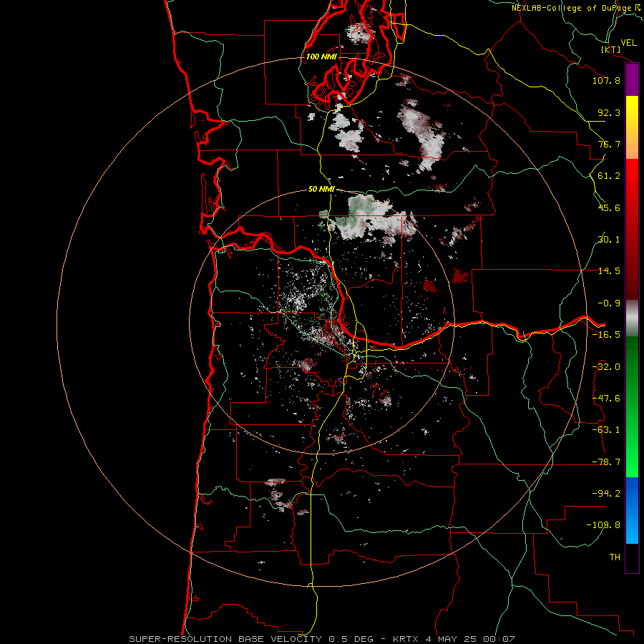Viewport: 644px width, 644px height.
Task: Click the red segment of the velocity color bar
Action: [632, 229]
